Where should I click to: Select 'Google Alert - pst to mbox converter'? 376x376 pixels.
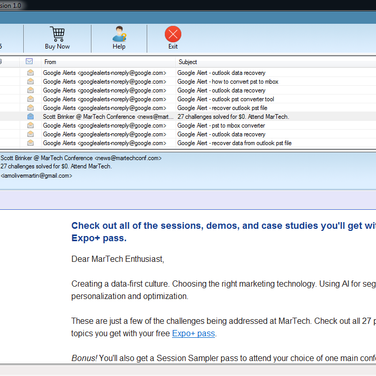221,126
